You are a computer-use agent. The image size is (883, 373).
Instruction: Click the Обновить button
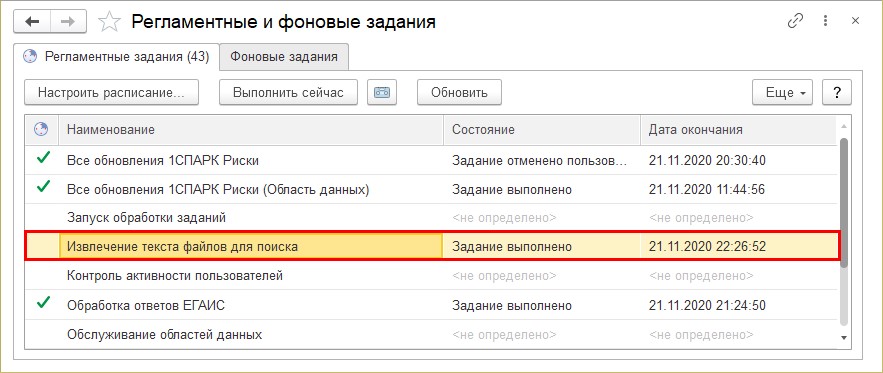click(x=459, y=92)
